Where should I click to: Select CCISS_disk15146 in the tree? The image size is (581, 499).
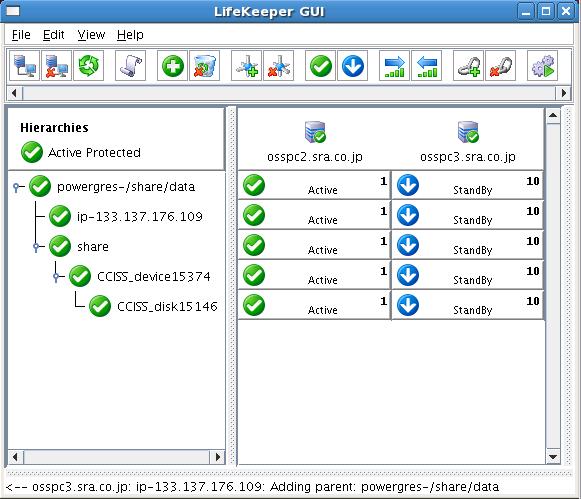click(x=167, y=306)
